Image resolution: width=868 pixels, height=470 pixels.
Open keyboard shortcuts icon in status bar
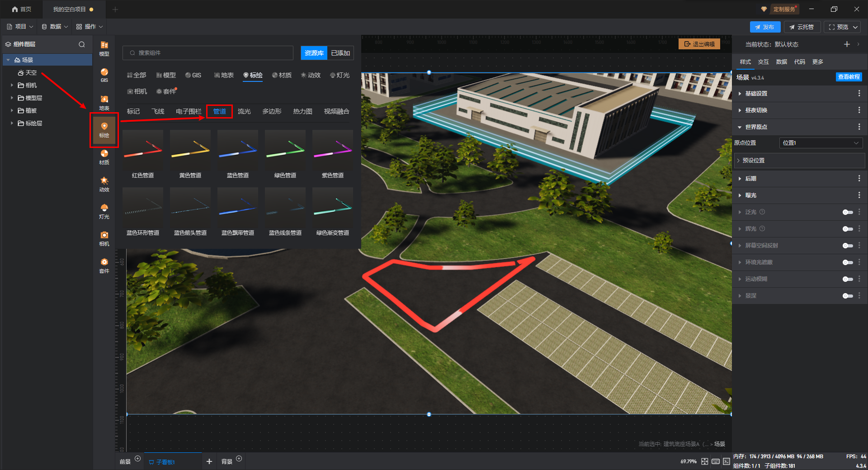click(x=716, y=461)
